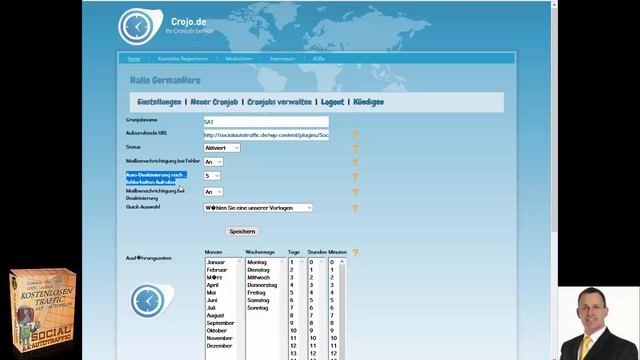
Task: Click highlighted Auto-Deaktivierung nach fehlerhaften Aufrufen label
Action: [156, 178]
